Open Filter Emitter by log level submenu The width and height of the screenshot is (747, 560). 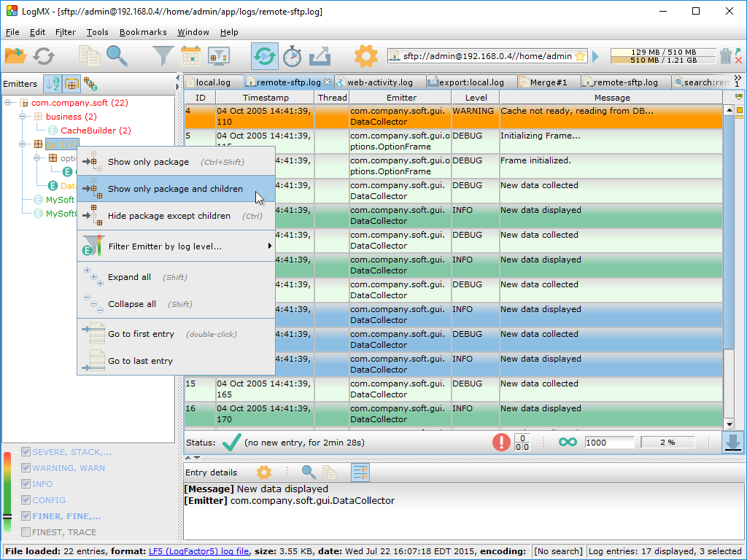point(177,246)
